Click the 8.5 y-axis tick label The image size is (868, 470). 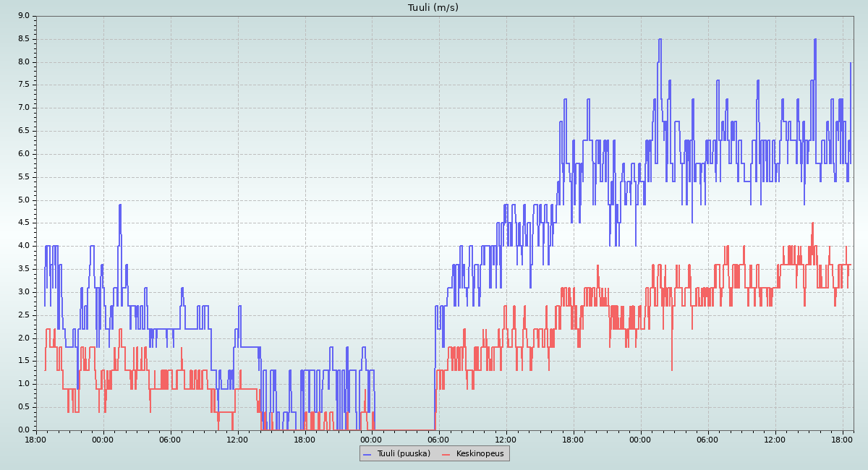(24, 39)
